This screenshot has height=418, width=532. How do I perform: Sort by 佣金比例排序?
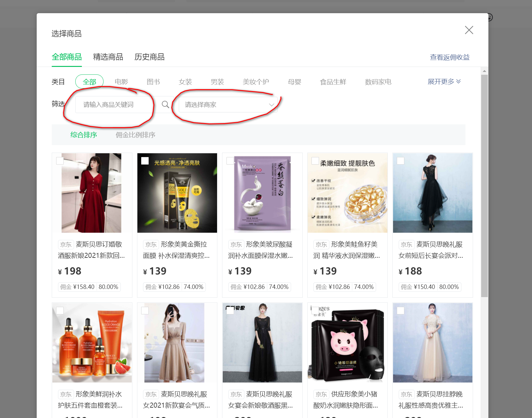click(136, 135)
